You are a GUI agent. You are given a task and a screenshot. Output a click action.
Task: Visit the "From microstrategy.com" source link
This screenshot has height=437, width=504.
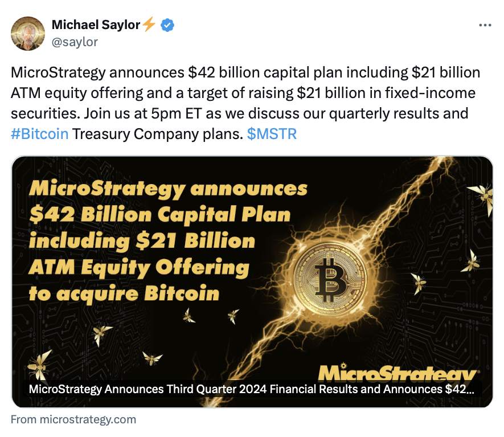click(x=73, y=420)
